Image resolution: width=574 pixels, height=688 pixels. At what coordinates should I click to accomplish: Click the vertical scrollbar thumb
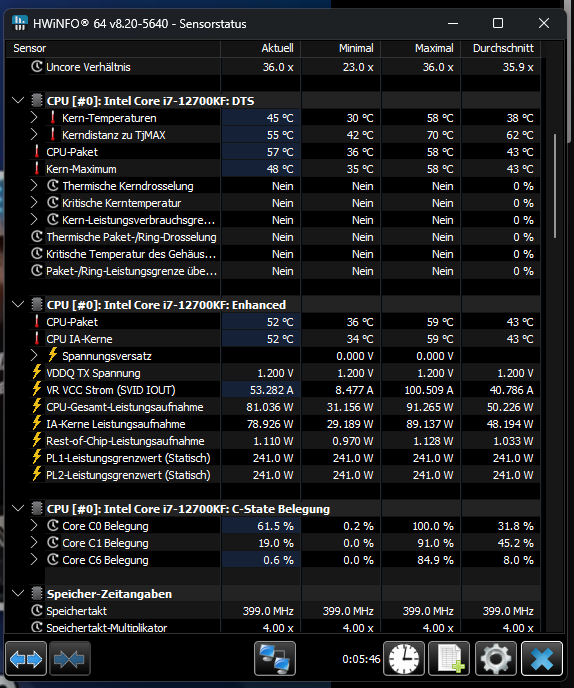555,186
